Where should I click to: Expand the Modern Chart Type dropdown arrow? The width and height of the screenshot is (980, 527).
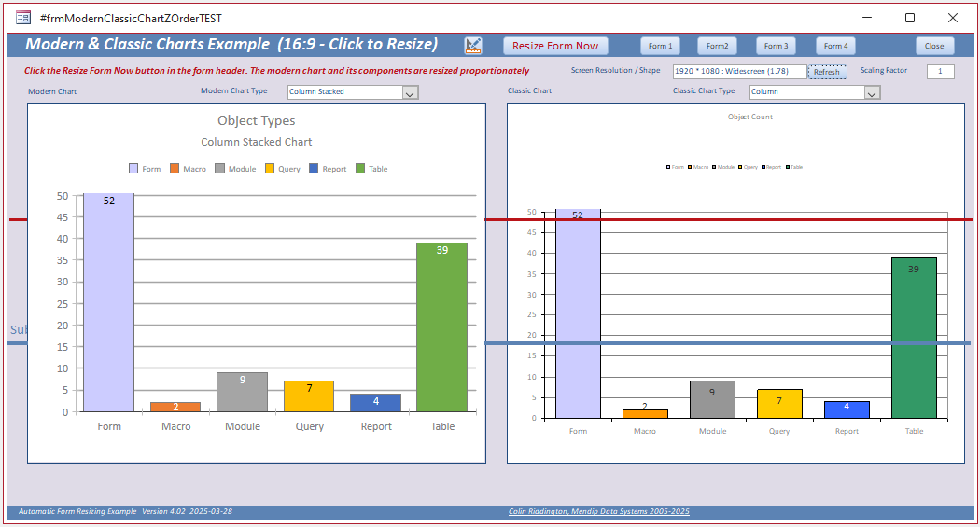click(x=410, y=93)
